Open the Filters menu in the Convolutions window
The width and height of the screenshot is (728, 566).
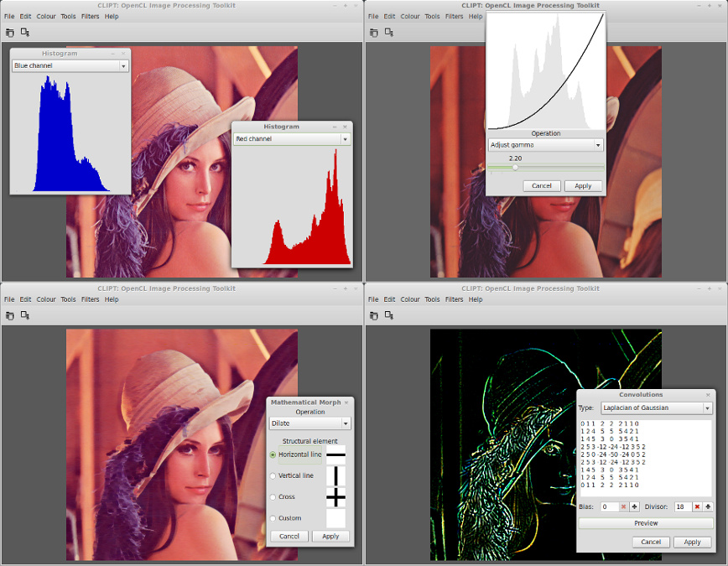pos(454,299)
